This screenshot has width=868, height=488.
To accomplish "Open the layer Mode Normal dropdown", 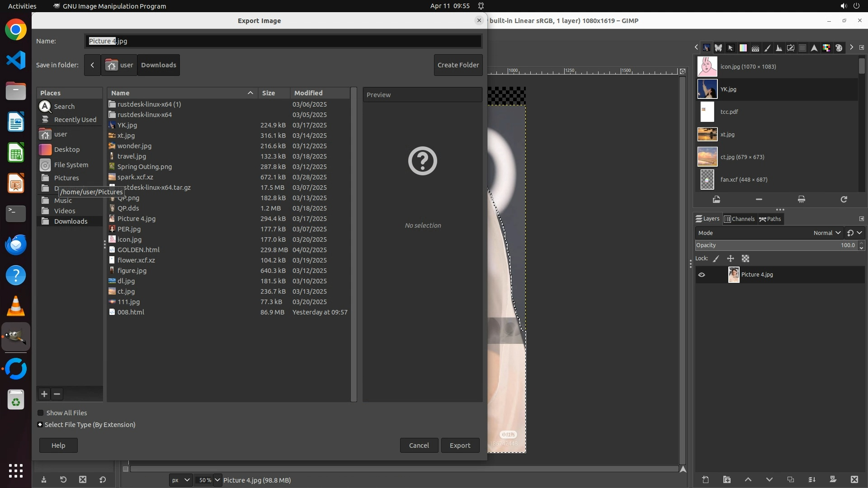I will pos(826,233).
